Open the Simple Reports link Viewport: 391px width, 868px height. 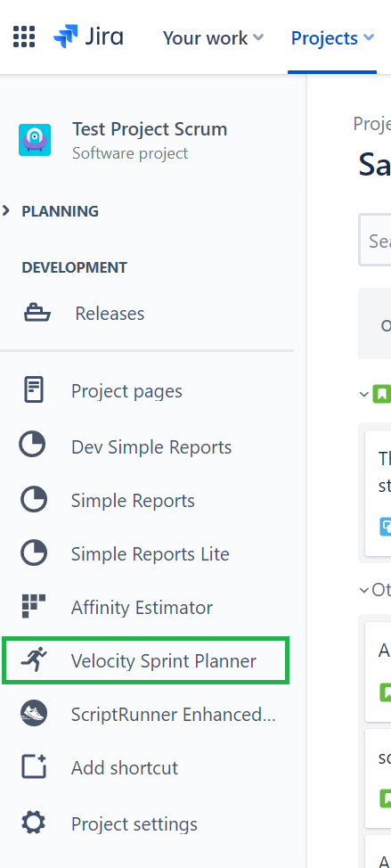pyautogui.click(x=133, y=501)
